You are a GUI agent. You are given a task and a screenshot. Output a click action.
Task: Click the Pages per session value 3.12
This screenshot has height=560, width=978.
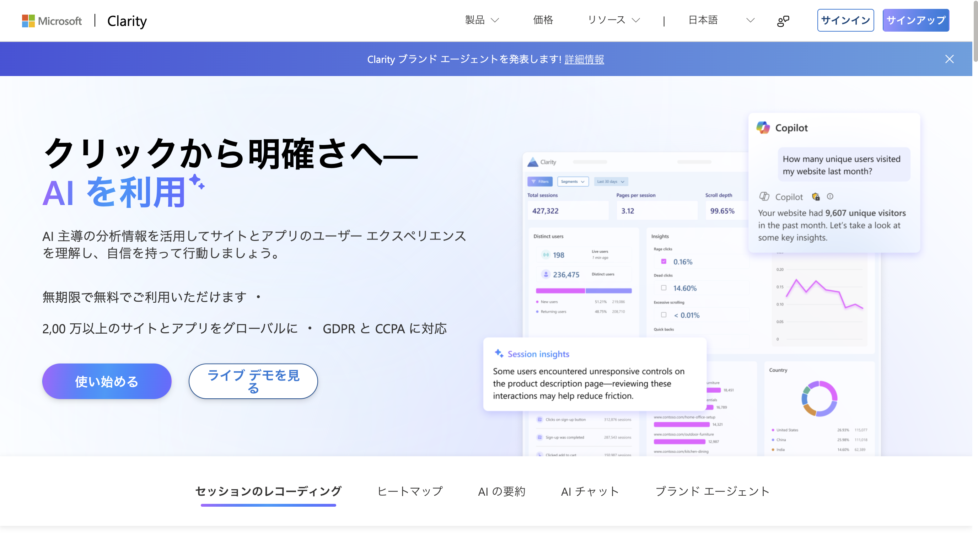click(x=628, y=211)
